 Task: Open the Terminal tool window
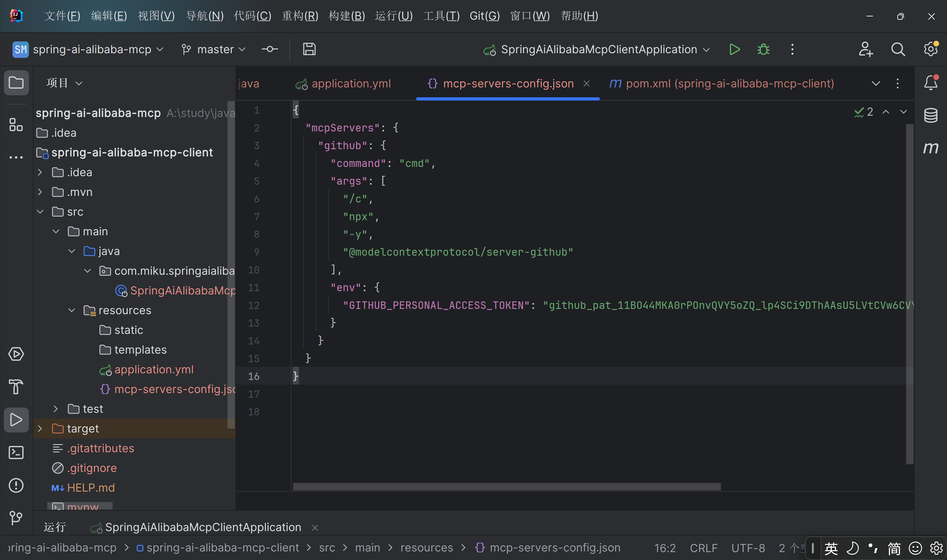pos(16,453)
